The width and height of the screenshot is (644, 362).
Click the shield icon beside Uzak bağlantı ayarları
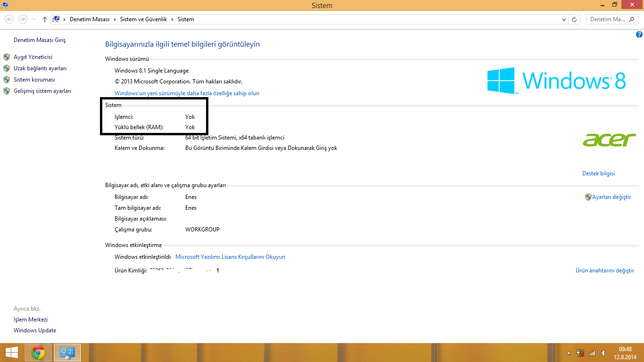(x=7, y=68)
